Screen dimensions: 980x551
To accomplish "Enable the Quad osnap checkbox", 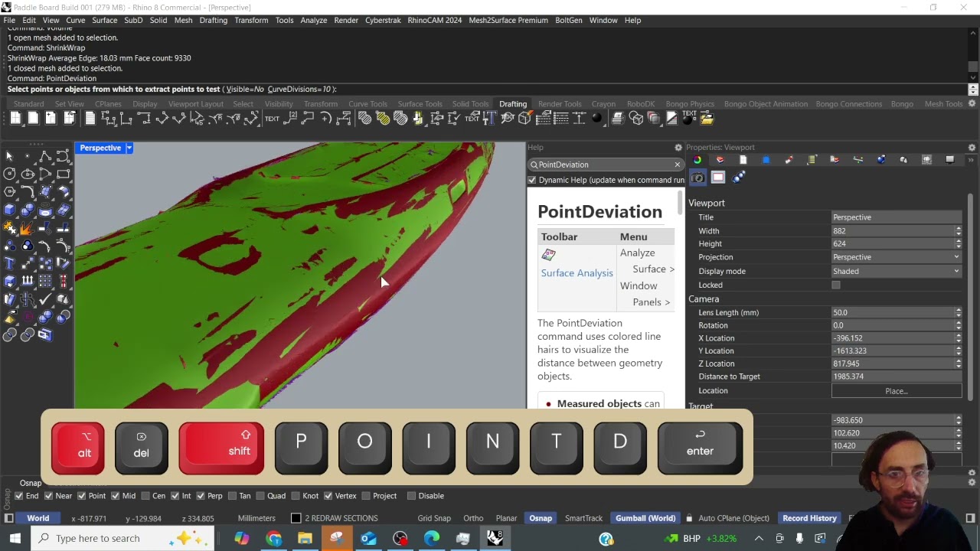I will click(x=260, y=496).
